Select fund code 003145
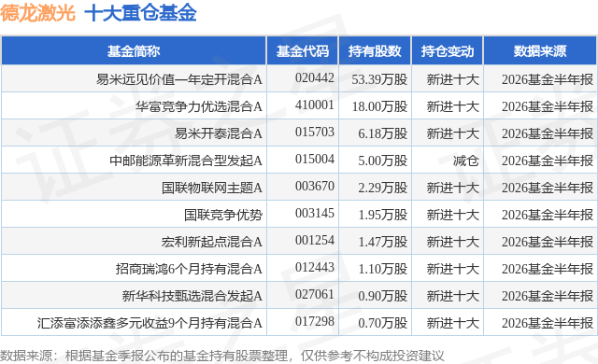598x364 pixels. pyautogui.click(x=315, y=213)
